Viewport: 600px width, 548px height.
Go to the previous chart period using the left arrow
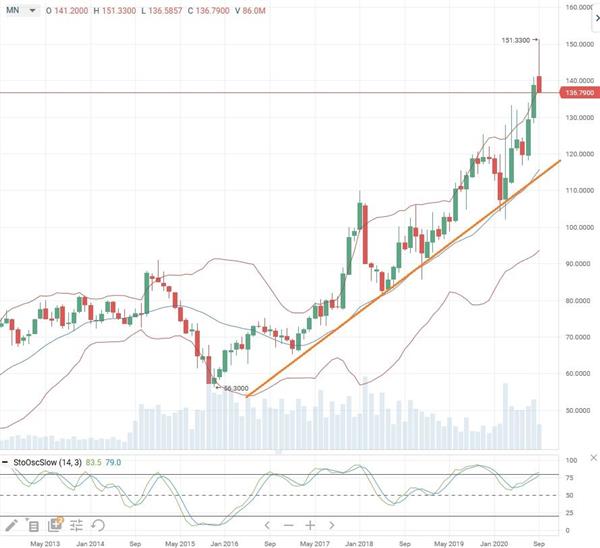tap(267, 525)
